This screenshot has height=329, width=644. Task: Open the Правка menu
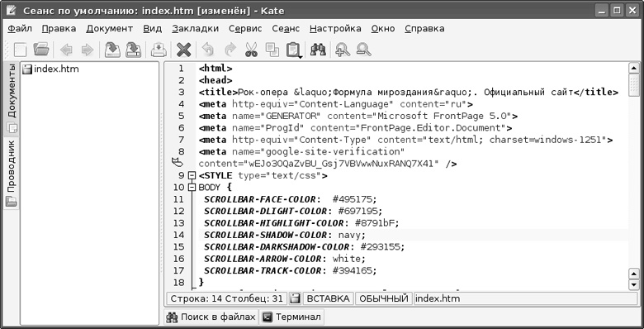click(59, 28)
